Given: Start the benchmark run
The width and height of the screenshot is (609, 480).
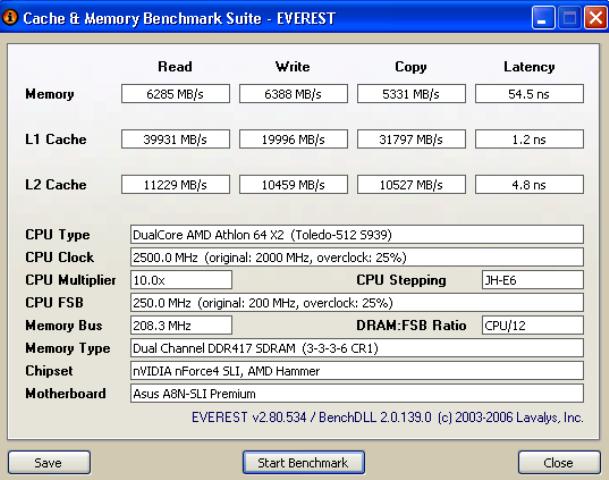Looking at the screenshot, I should pyautogui.click(x=303, y=462).
